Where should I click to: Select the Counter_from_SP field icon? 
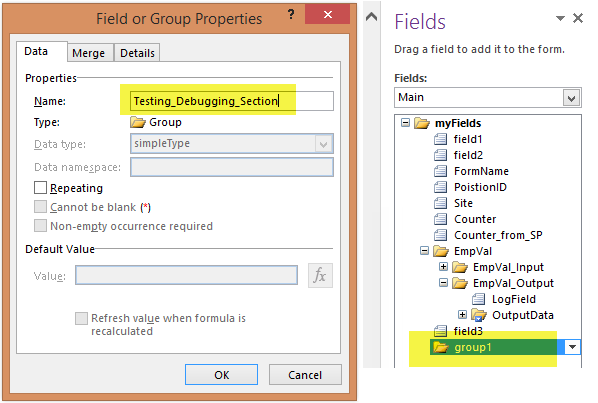440,235
